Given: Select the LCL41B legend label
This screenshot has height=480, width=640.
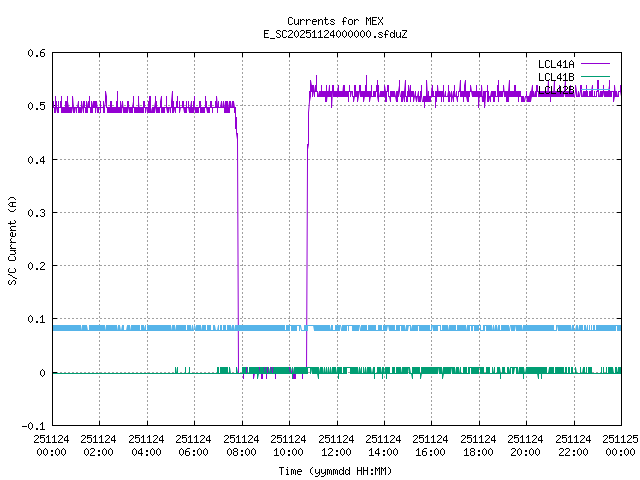Looking at the screenshot, I should [x=555, y=77].
